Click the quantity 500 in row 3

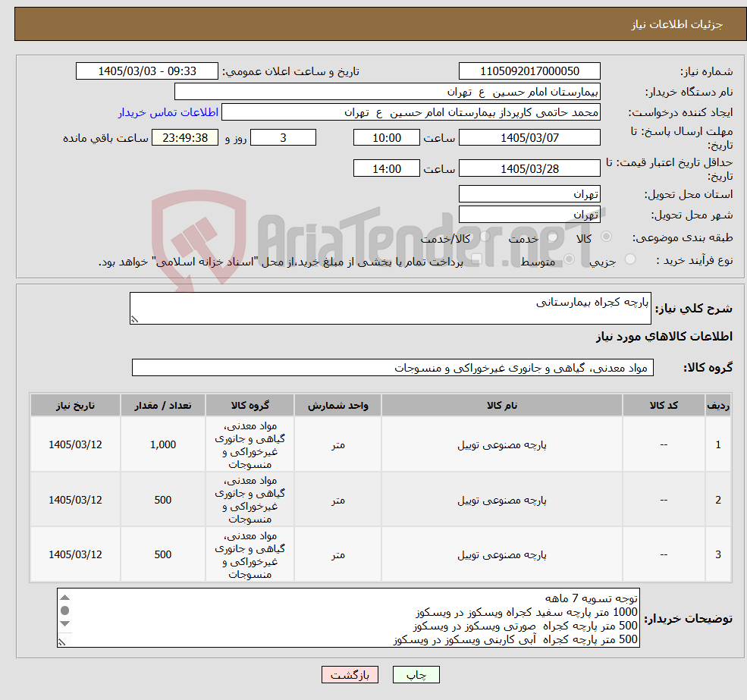pos(163,554)
